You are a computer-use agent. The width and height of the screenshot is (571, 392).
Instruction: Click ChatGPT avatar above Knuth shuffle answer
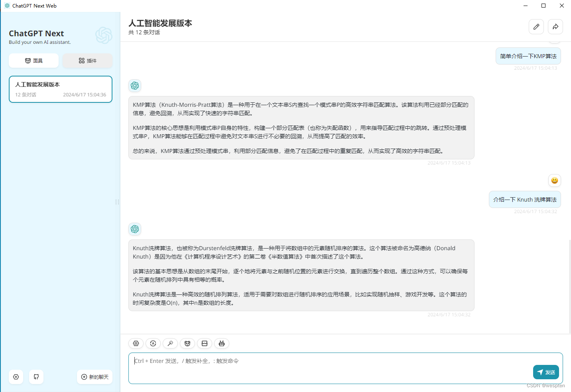click(135, 229)
